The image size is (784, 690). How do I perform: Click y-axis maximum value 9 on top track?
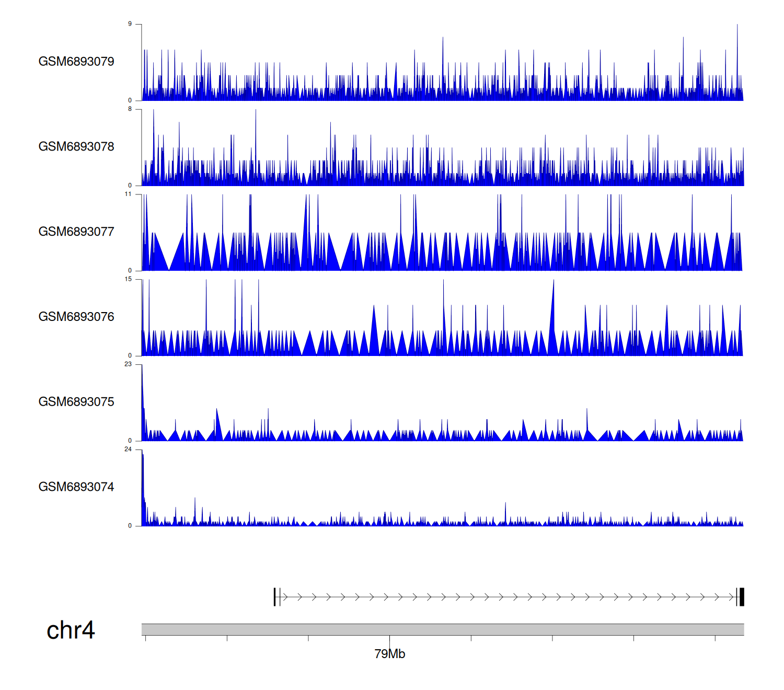click(x=130, y=24)
